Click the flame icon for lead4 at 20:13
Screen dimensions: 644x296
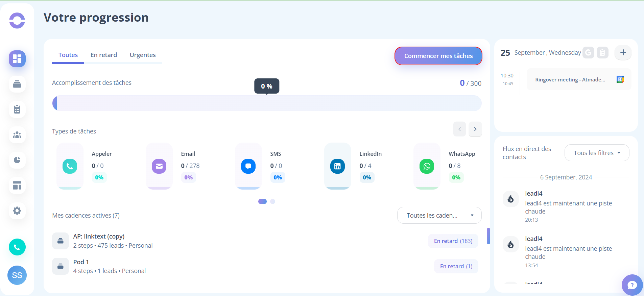pyautogui.click(x=511, y=199)
